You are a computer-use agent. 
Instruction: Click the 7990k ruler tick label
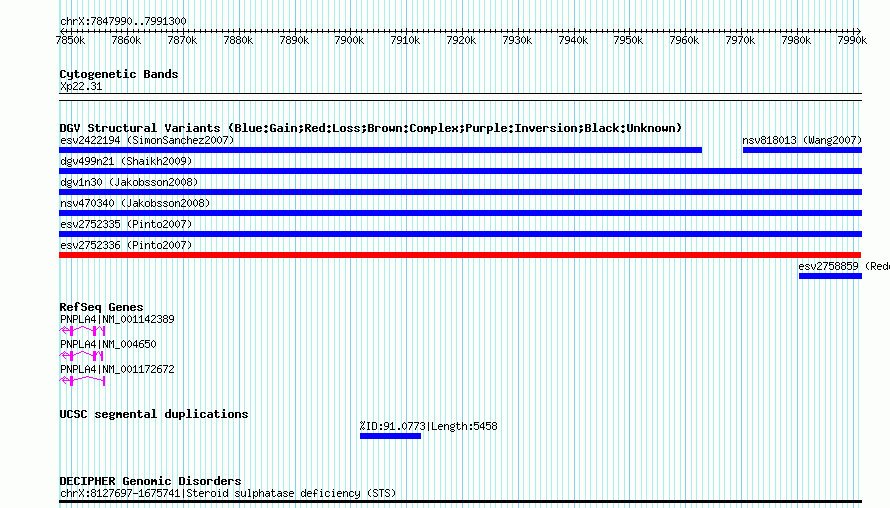[x=852, y=40]
